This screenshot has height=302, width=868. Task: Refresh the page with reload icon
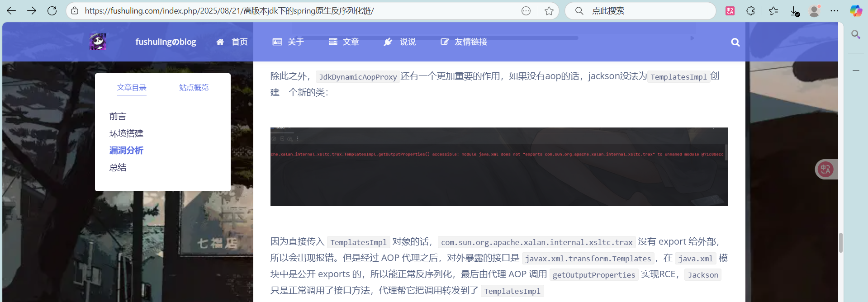[x=52, y=11]
